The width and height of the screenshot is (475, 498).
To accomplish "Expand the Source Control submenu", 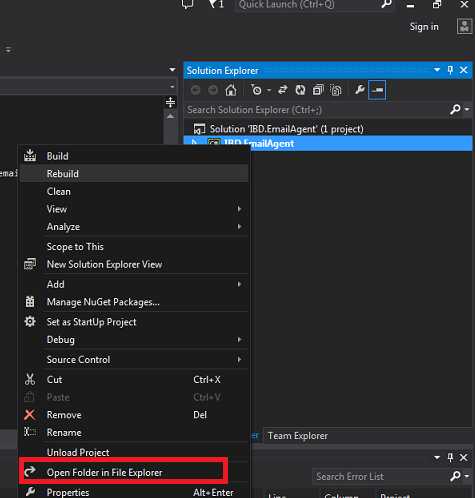I will 134,360.
